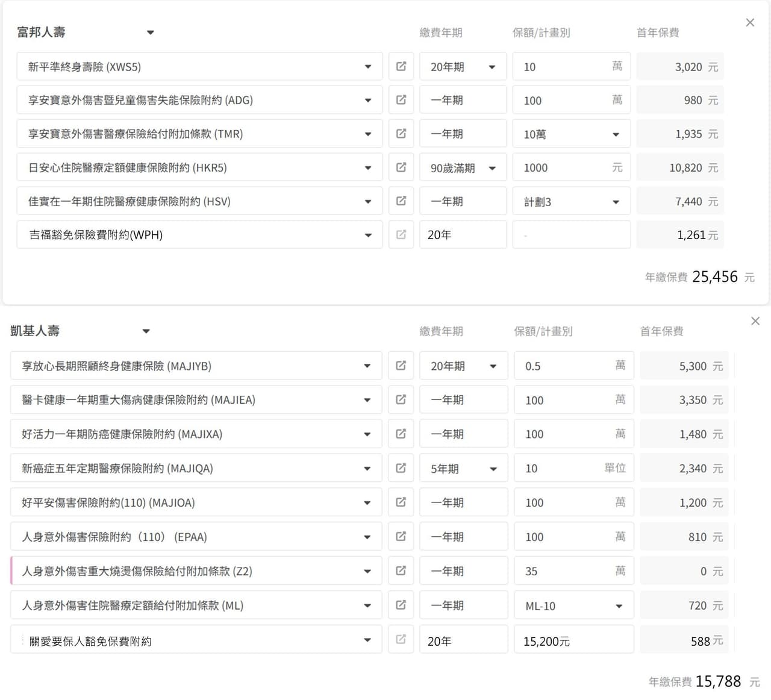Open 20年期 term dropdown for MAJIYB

pos(463,366)
